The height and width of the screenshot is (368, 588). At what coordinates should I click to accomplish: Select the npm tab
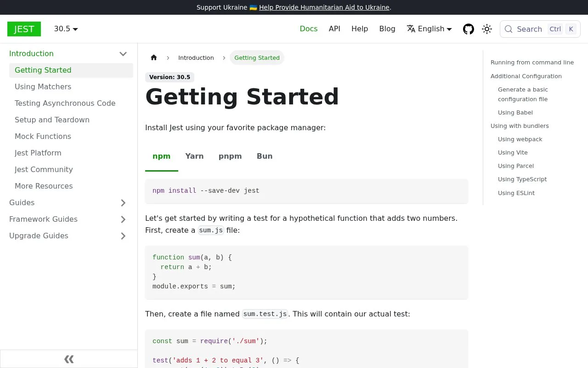162,156
